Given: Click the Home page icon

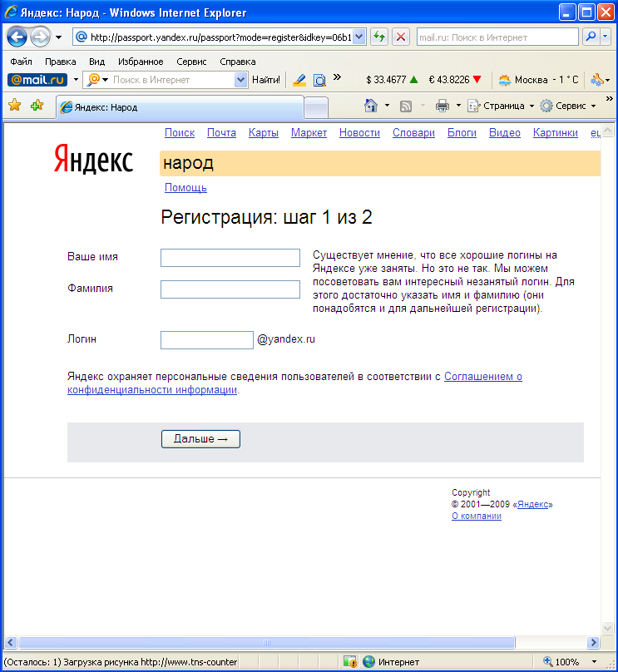Looking at the screenshot, I should (x=371, y=106).
